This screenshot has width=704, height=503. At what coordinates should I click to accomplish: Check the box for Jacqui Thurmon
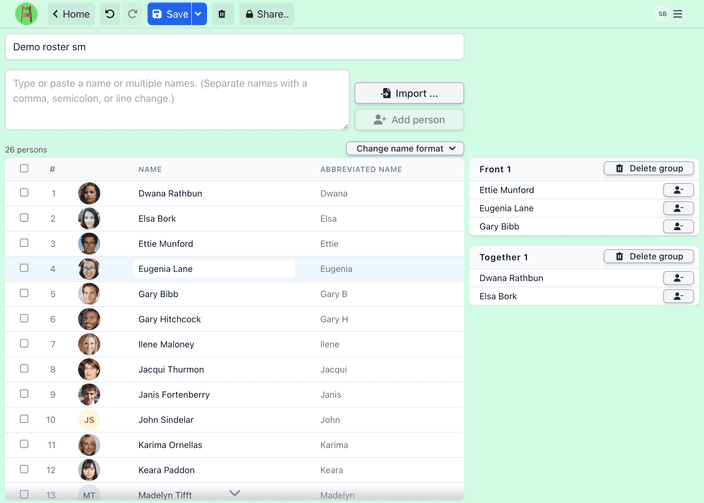[24, 368]
